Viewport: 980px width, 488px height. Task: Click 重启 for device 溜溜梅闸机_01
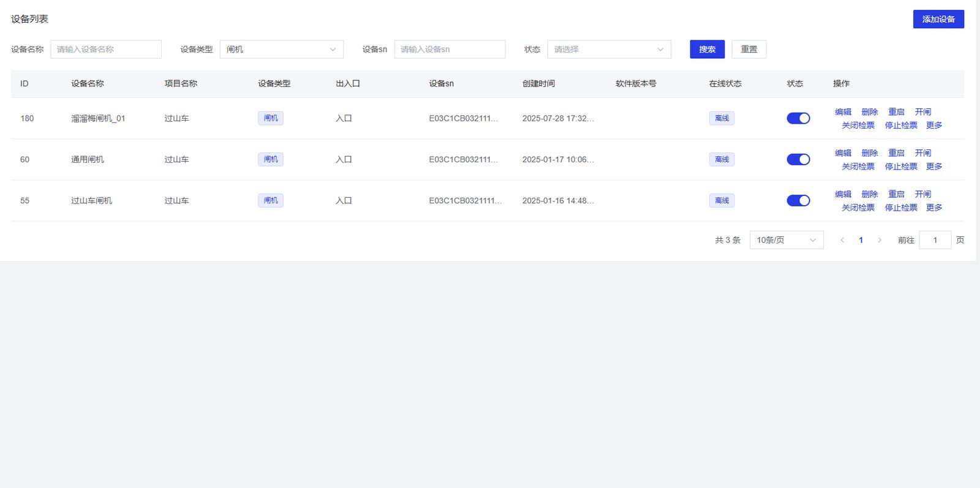896,112
